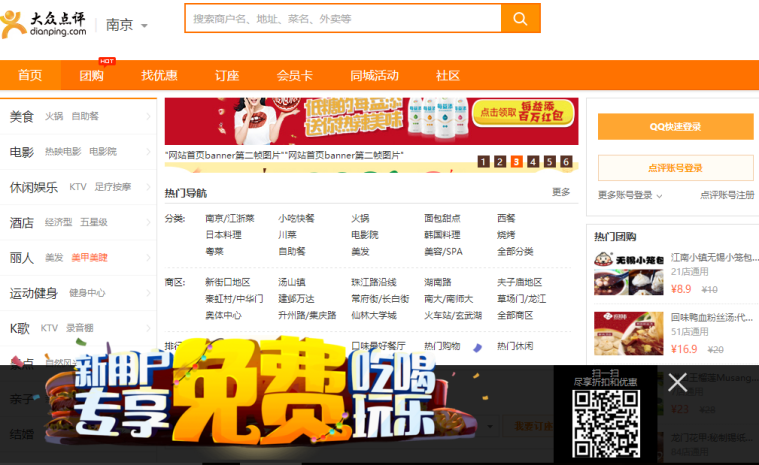The height and width of the screenshot is (465, 759).
Task: Open the 订座 tab
Action: tap(227, 75)
